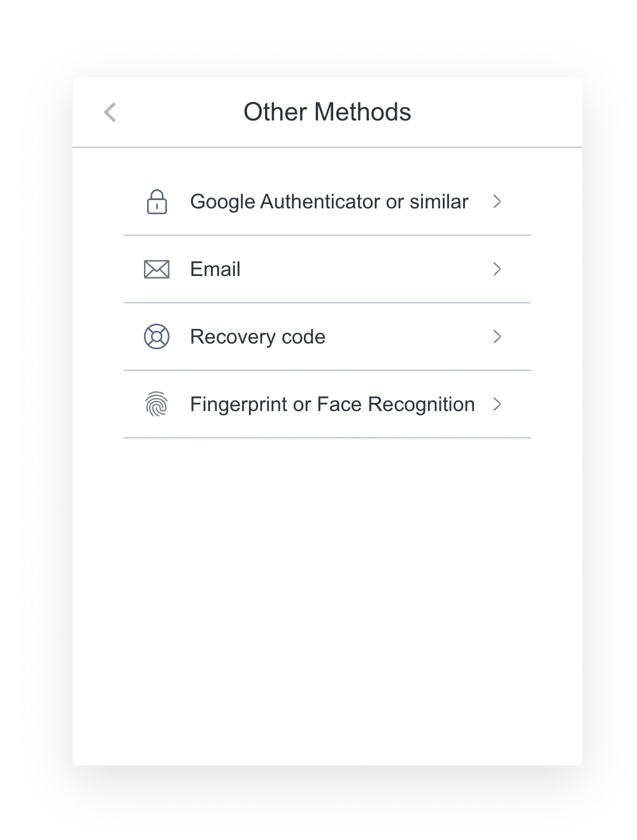Click the word "similar" in first option
Image resolution: width=637 pixels, height=840 pixels.
(x=439, y=202)
